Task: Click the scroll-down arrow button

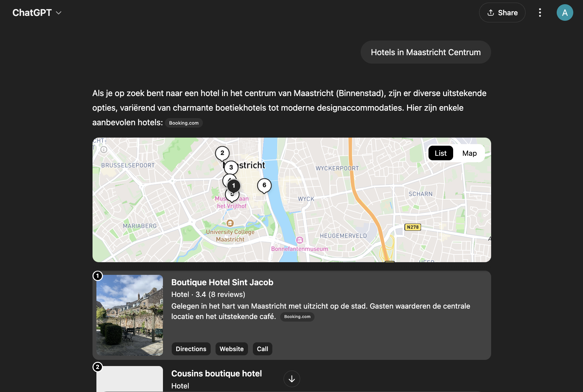Action: [292, 379]
